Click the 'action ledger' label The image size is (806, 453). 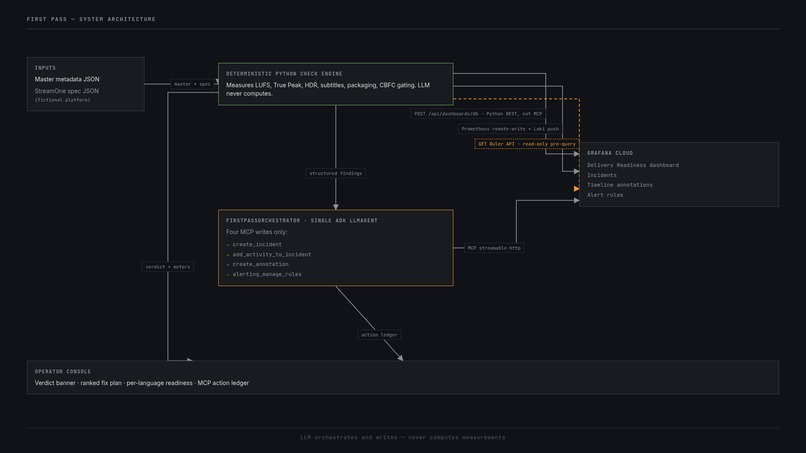coord(379,335)
